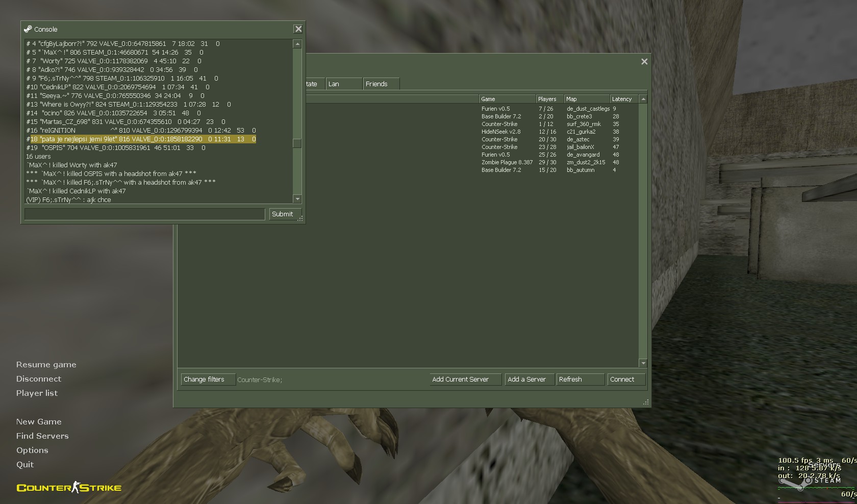The width and height of the screenshot is (857, 504).
Task: Click Resume game in main menu
Action: (46, 365)
